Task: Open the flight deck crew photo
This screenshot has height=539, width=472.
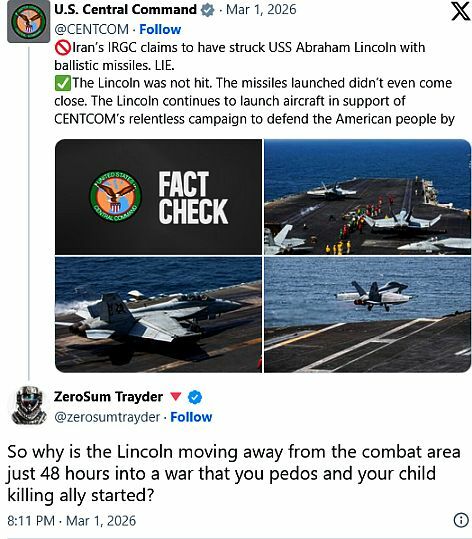Action: [x=367, y=197]
